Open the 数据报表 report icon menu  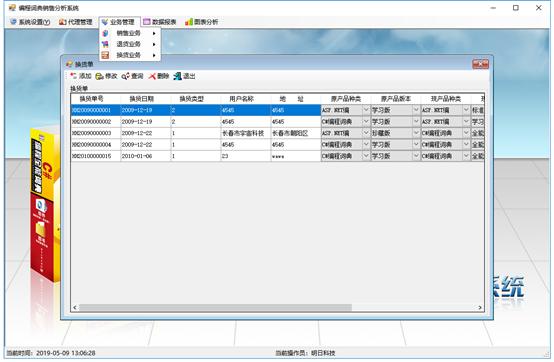147,22
